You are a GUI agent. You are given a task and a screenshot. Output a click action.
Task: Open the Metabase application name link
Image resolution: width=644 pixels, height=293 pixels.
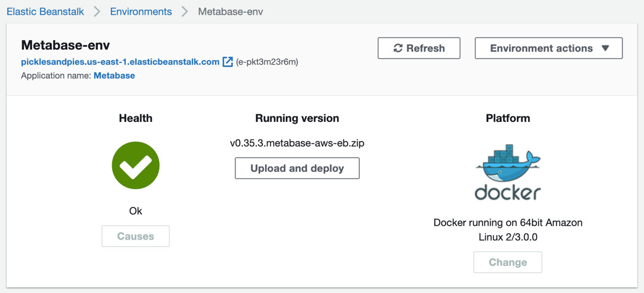tap(115, 76)
